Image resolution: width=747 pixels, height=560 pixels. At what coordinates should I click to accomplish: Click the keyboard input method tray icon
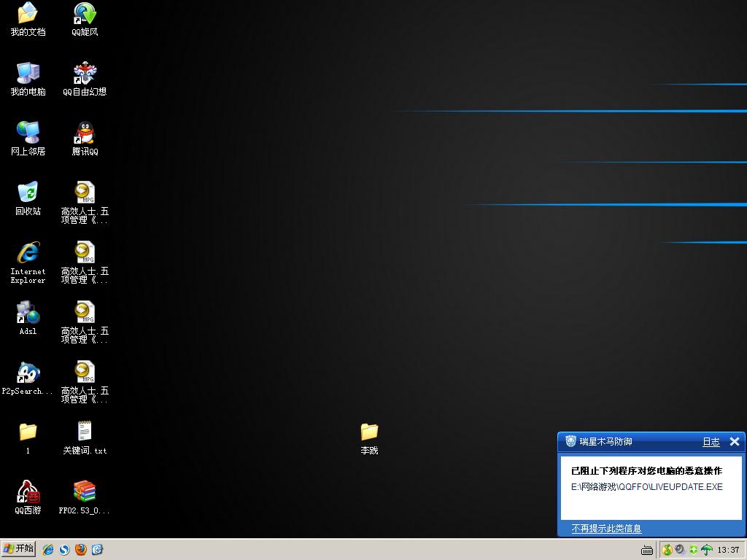coord(646,551)
